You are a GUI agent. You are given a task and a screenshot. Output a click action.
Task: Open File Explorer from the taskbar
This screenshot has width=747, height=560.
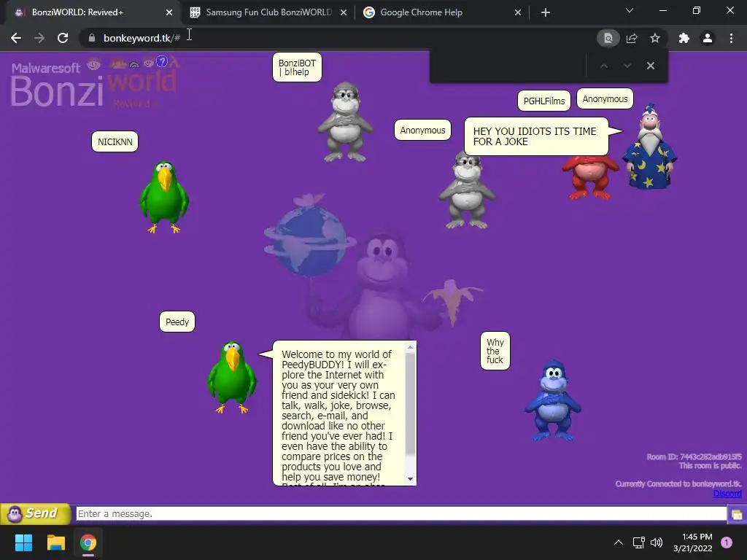pos(55,542)
